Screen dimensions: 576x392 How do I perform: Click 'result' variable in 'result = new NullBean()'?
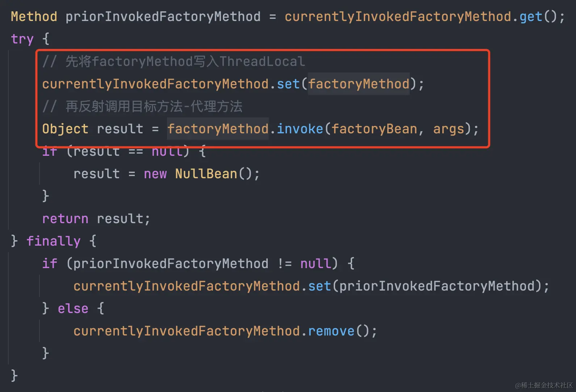coord(96,174)
